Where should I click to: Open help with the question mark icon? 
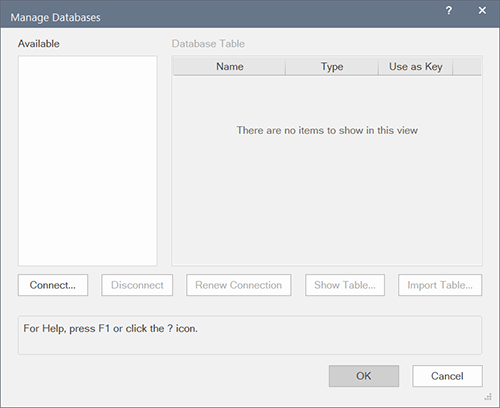pyautogui.click(x=449, y=11)
